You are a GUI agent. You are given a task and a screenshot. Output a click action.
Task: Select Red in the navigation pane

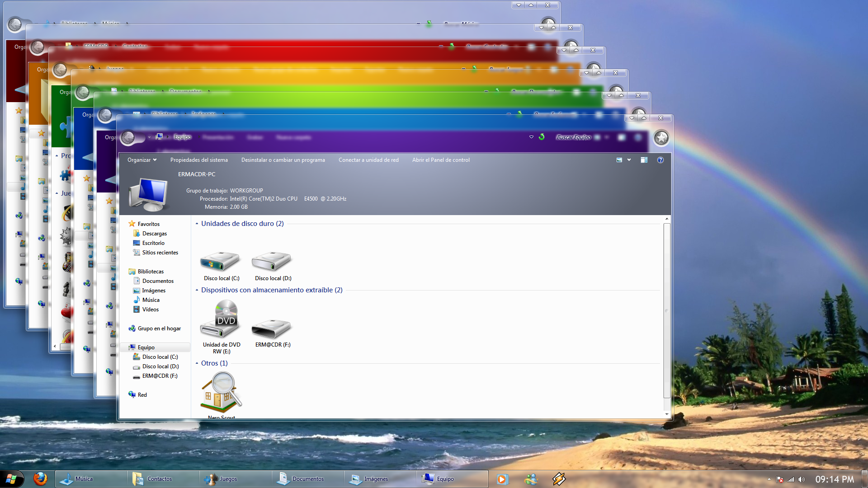pos(137,395)
